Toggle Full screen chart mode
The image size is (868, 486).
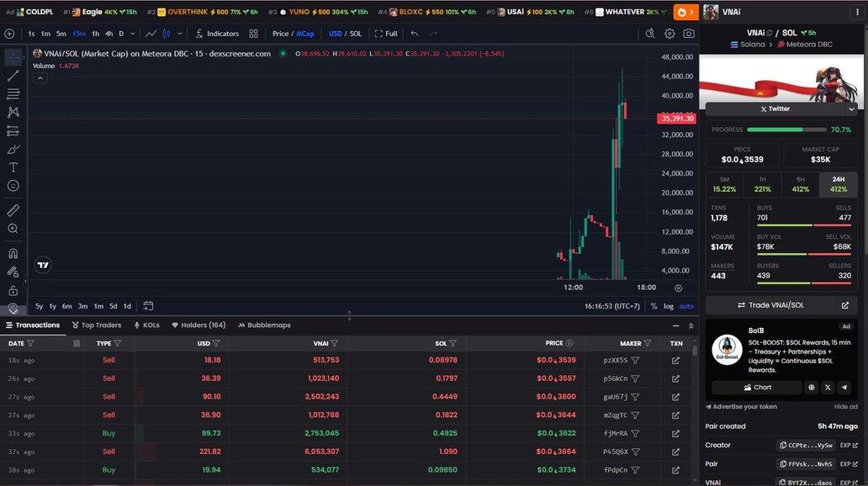(386, 34)
